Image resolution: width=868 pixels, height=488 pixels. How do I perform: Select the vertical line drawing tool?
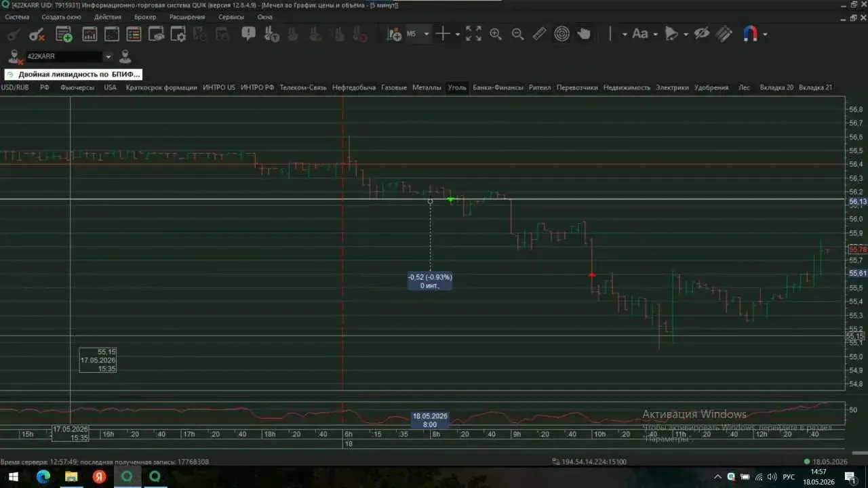click(x=610, y=34)
